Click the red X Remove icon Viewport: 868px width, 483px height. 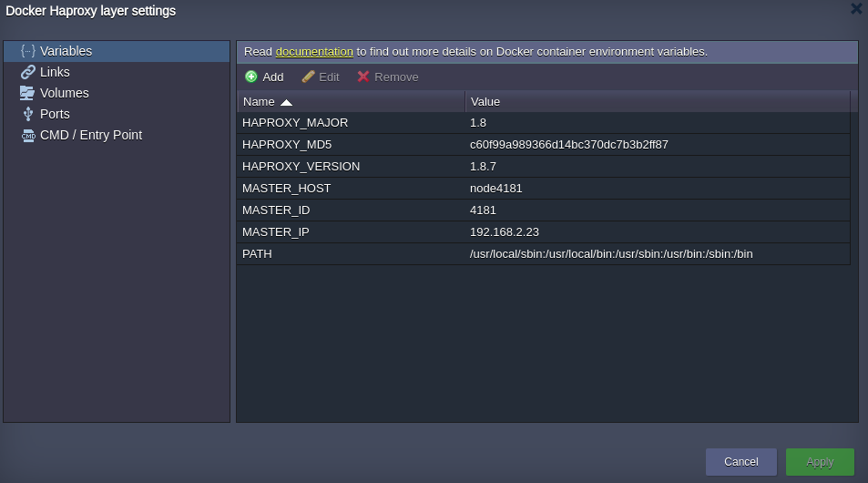click(x=363, y=77)
